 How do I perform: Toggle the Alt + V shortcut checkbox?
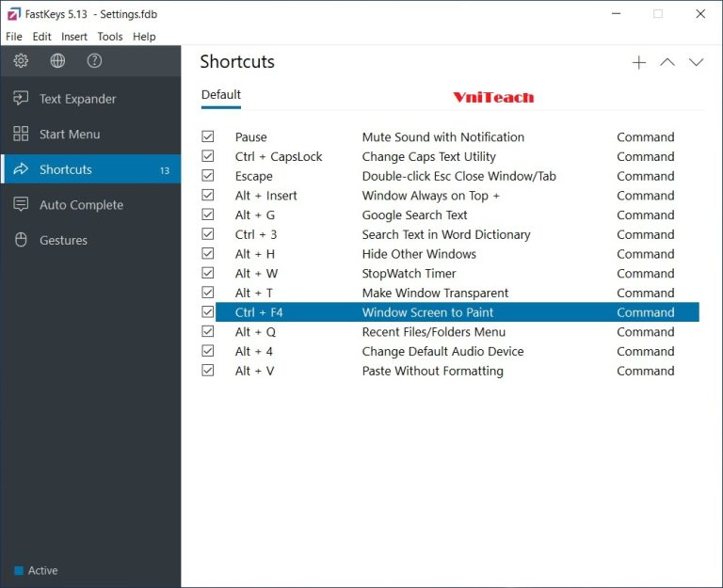click(208, 372)
